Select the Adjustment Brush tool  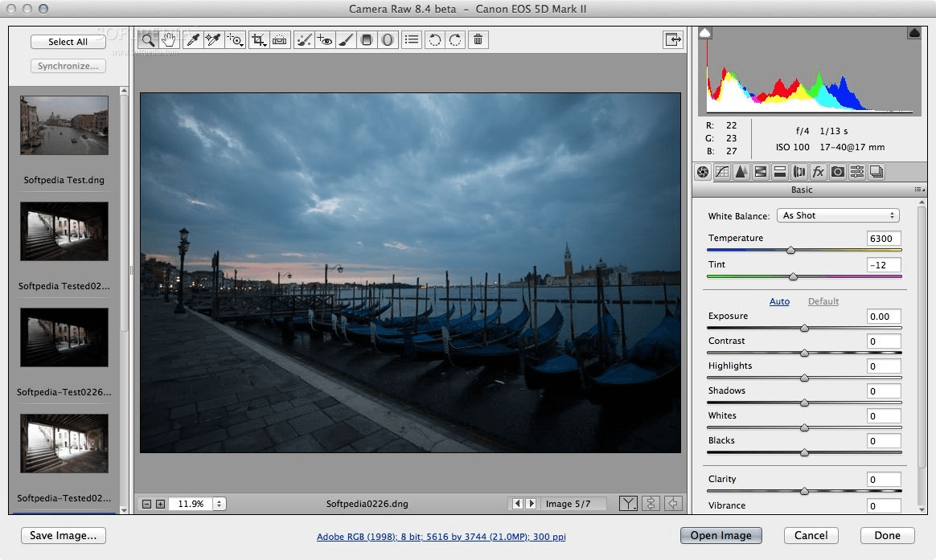[x=346, y=39]
